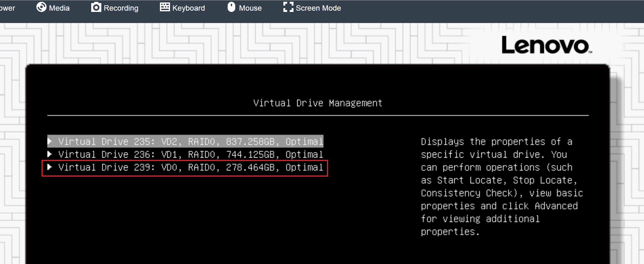Open the Media menu
The image size is (644, 264).
[53, 8]
